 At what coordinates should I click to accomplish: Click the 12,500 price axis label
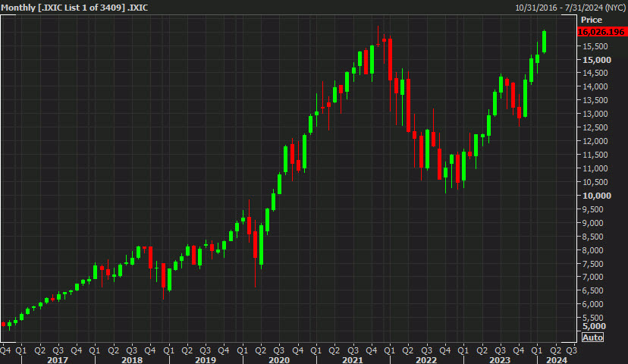tap(595, 127)
